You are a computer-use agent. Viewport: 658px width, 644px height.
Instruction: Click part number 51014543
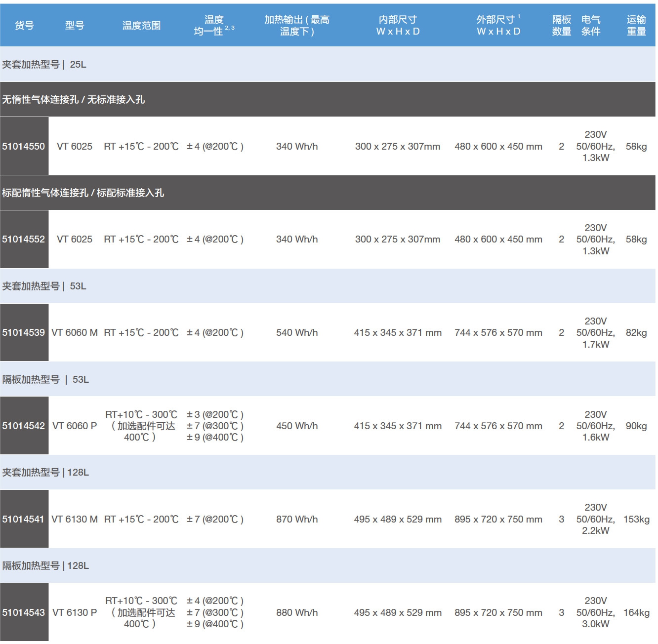tap(24, 612)
